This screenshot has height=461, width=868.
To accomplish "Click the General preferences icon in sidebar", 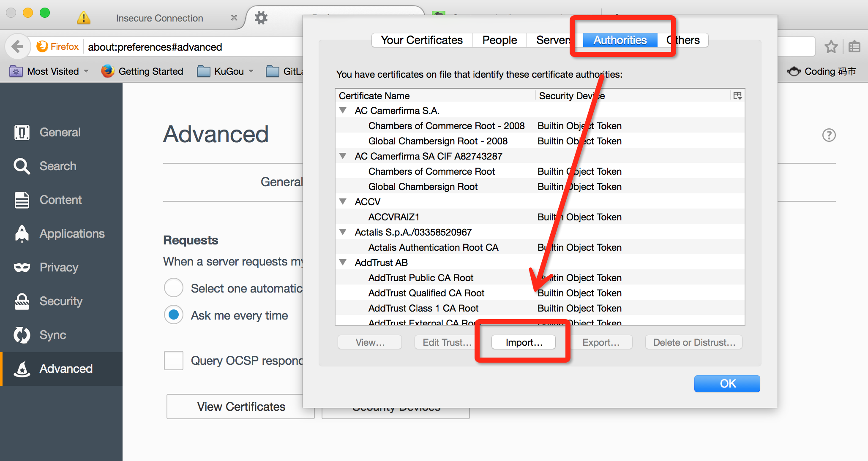I will click(x=22, y=133).
